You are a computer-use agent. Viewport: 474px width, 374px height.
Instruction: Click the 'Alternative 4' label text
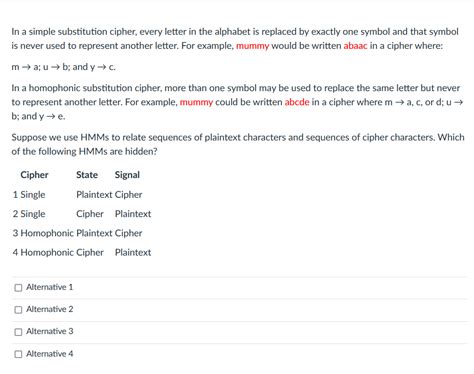click(x=49, y=354)
